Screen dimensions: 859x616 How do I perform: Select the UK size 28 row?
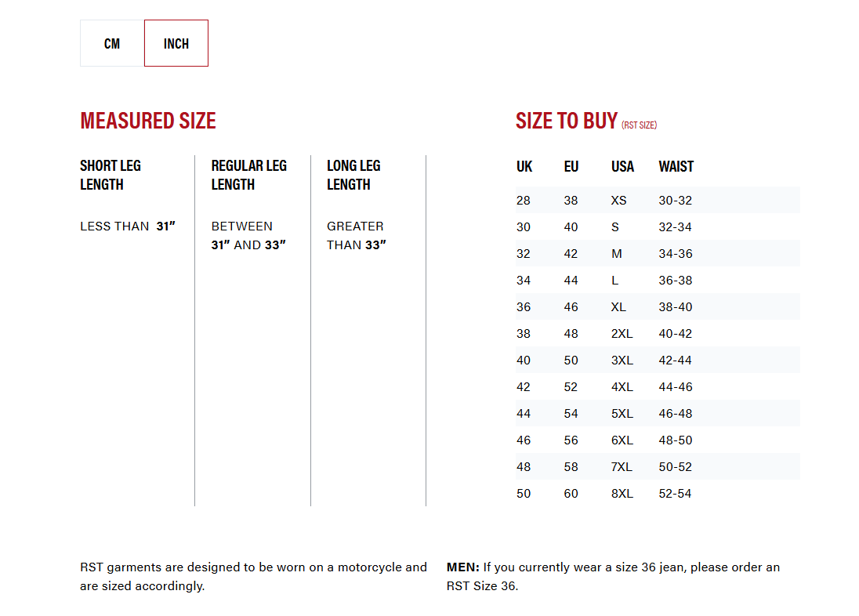pos(524,201)
